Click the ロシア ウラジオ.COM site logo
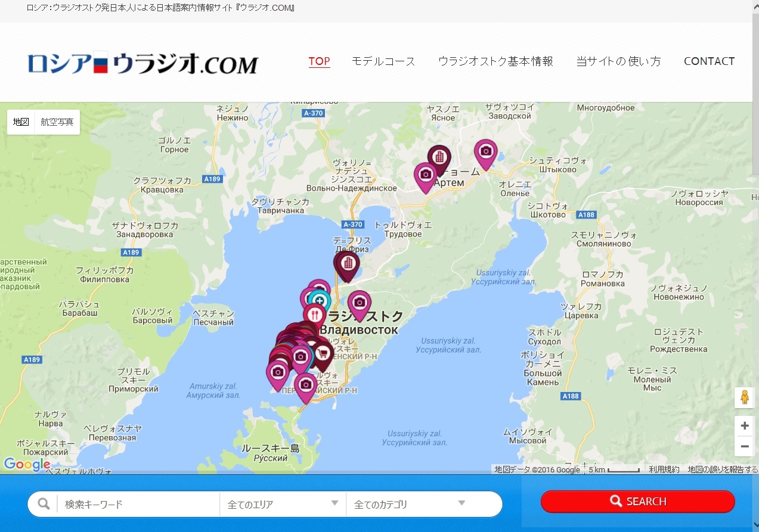Viewport: 759px width, 532px height. 142,63
